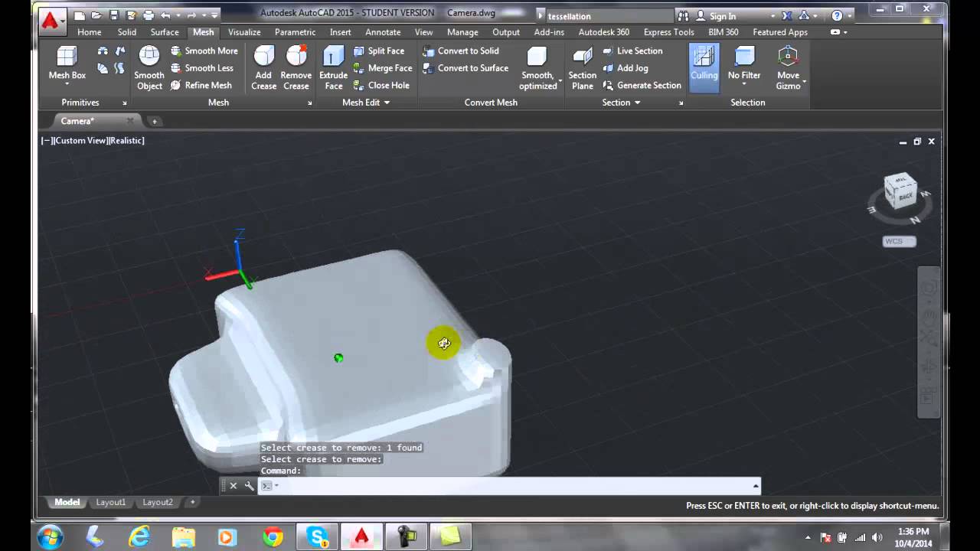
Task: Click the Generate Section command
Action: (642, 85)
